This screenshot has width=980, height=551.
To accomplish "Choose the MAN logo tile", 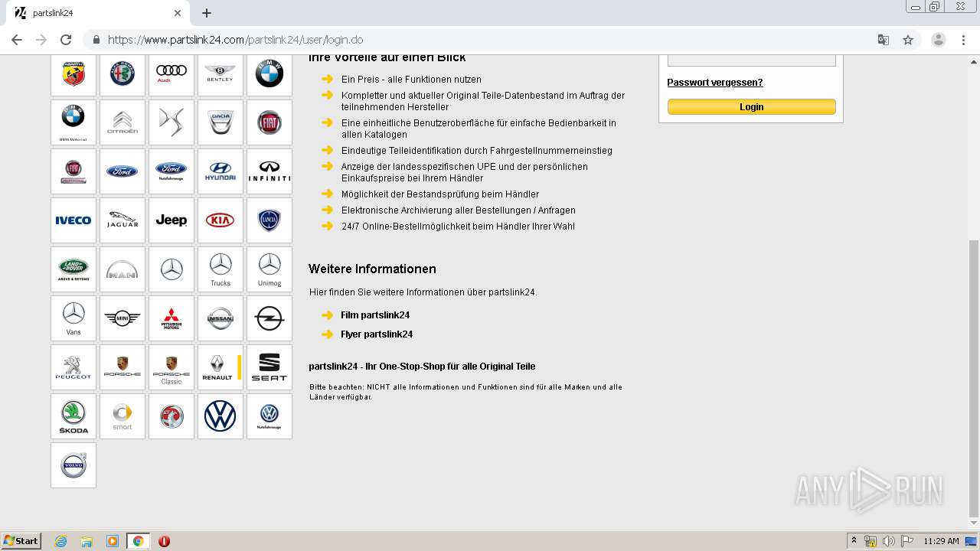I will [x=122, y=269].
